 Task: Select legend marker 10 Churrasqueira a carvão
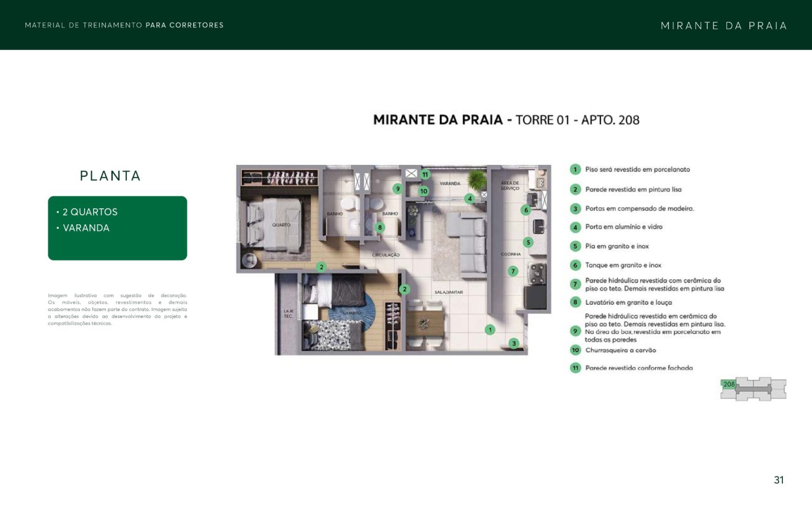(575, 350)
